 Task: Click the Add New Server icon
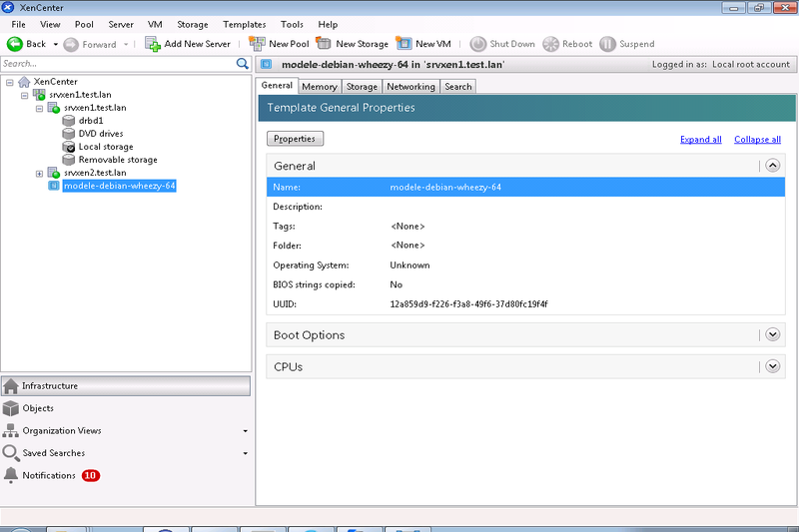(153, 44)
